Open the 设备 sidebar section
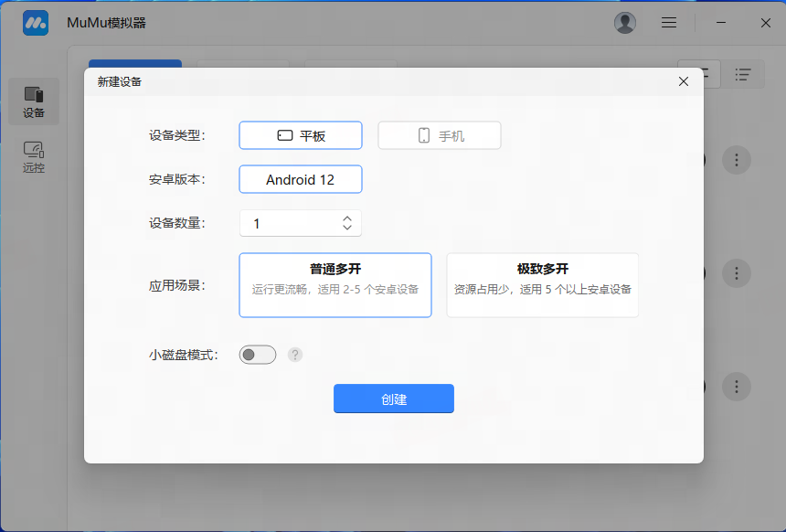Screen dimensions: 786x532 click(x=34, y=101)
